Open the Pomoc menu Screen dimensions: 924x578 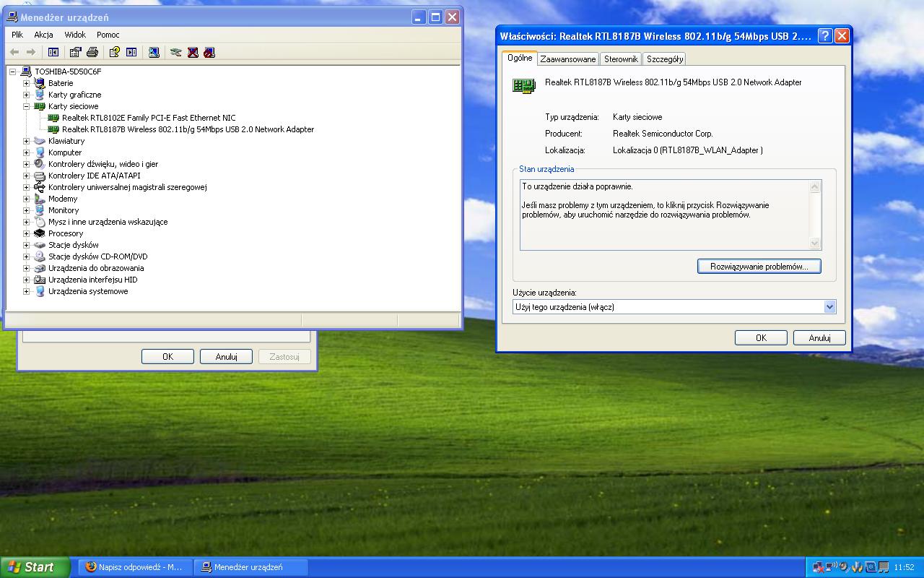108,35
